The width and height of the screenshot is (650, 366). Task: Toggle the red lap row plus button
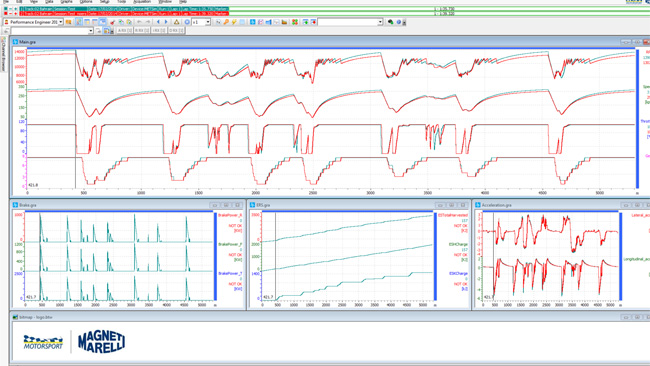(x=15, y=14)
